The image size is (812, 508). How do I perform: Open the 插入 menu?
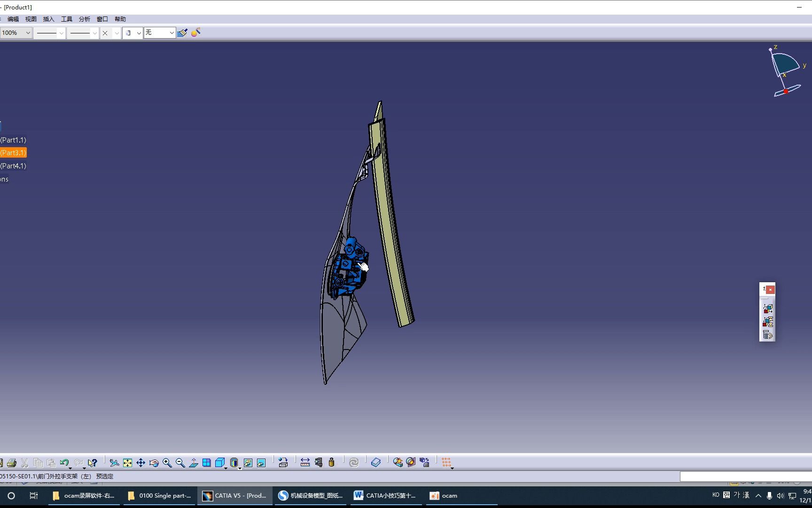(49, 19)
